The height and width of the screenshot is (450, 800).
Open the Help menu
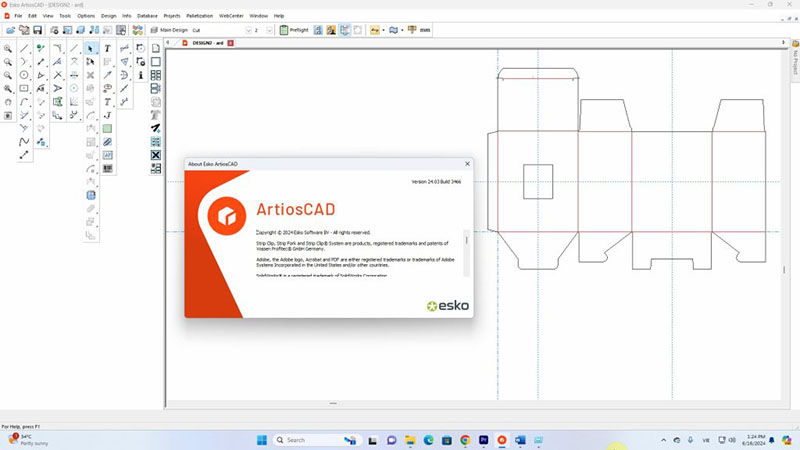[279, 16]
